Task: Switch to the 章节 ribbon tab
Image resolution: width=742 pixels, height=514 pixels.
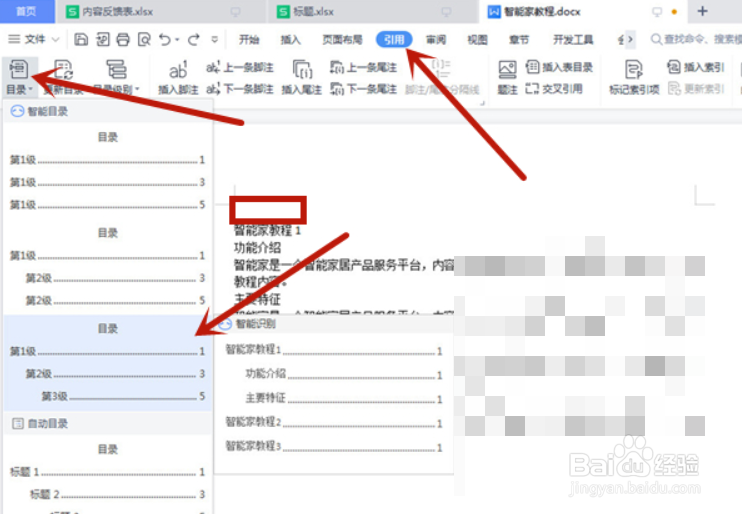Action: (519, 40)
